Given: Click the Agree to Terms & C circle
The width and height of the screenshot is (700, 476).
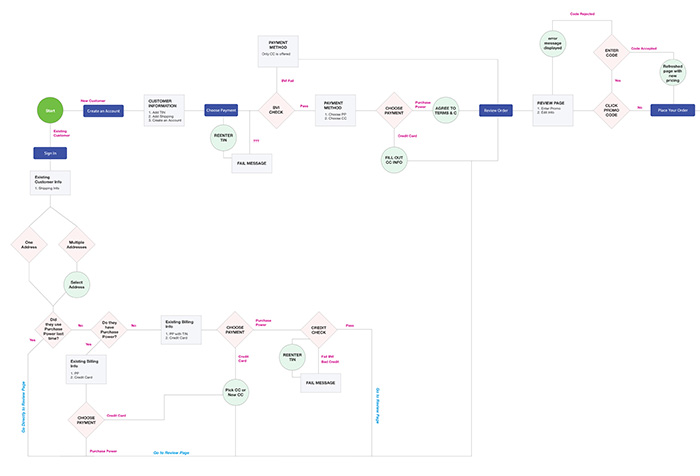Looking at the screenshot, I should coord(446,110).
